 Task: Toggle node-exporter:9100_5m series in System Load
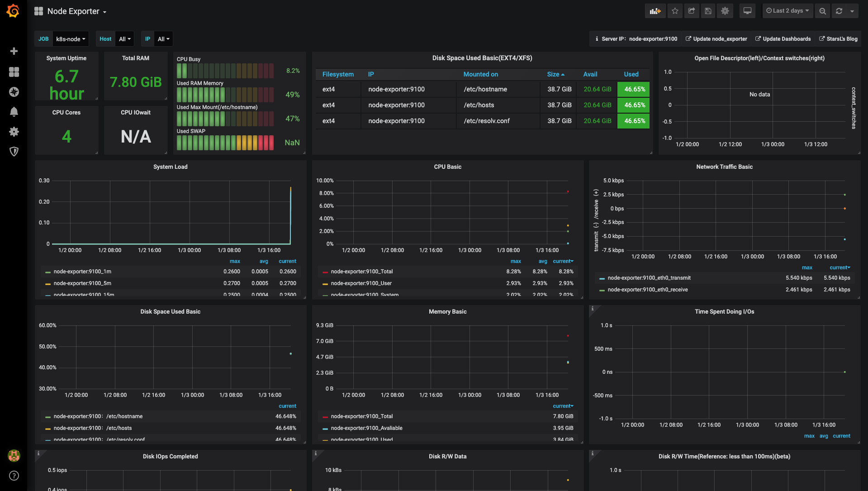[82, 283]
